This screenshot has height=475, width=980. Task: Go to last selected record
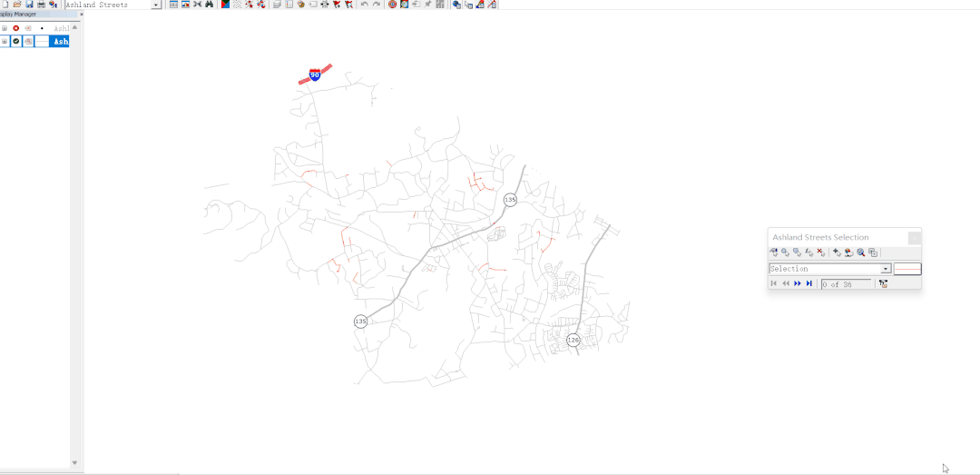(x=809, y=283)
